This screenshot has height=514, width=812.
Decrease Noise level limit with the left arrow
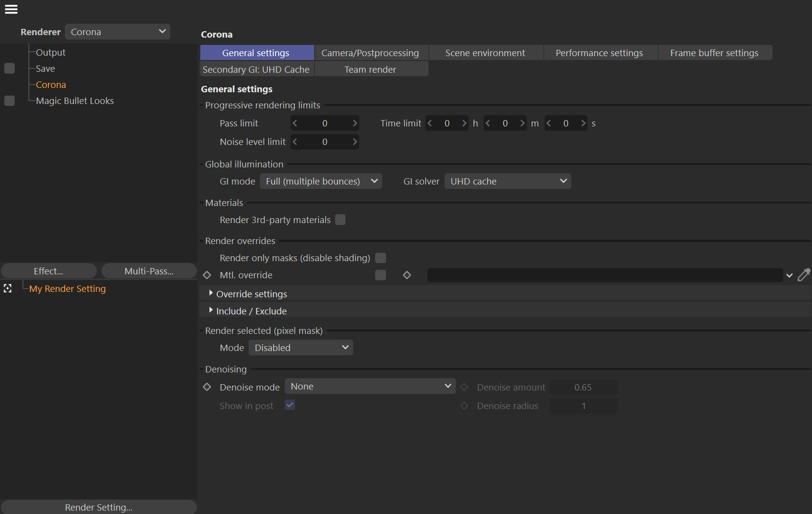[295, 142]
